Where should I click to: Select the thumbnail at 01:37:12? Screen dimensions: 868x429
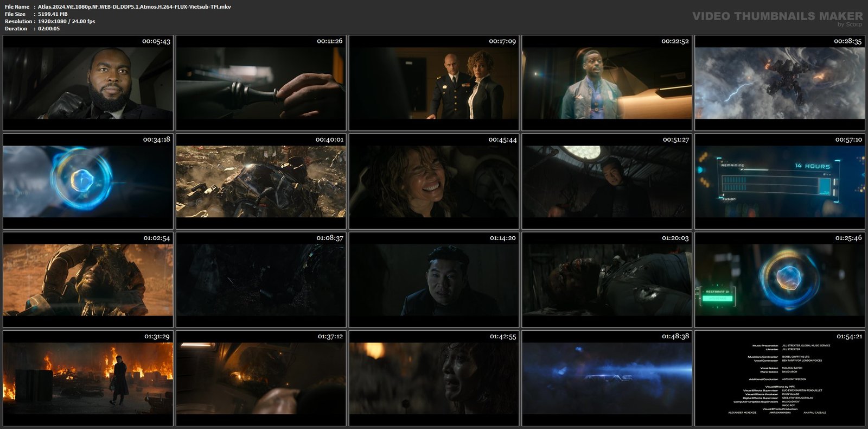point(261,378)
